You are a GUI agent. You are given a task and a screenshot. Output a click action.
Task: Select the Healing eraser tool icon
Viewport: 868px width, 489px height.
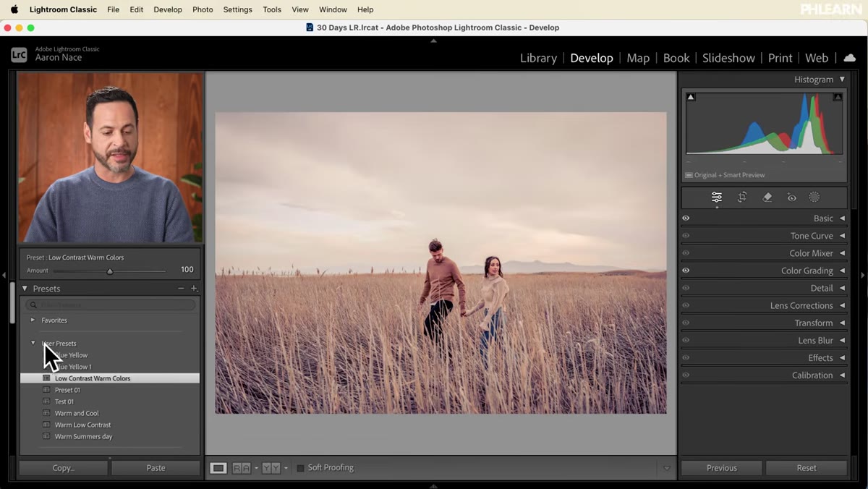(767, 197)
